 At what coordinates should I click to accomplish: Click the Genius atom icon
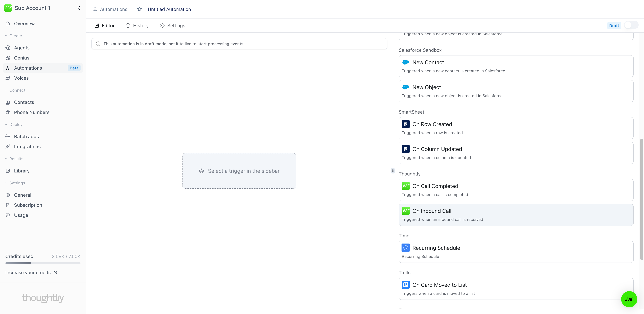point(8,58)
